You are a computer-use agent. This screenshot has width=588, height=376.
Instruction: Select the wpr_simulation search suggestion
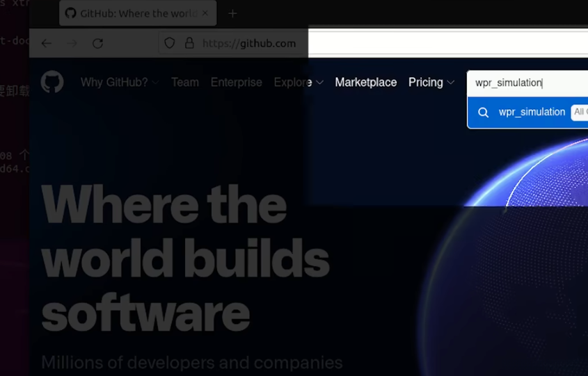point(527,112)
